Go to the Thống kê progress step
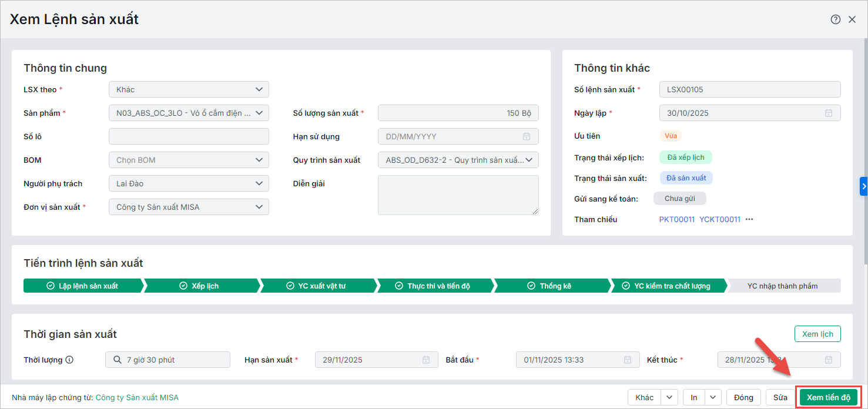 pyautogui.click(x=551, y=286)
